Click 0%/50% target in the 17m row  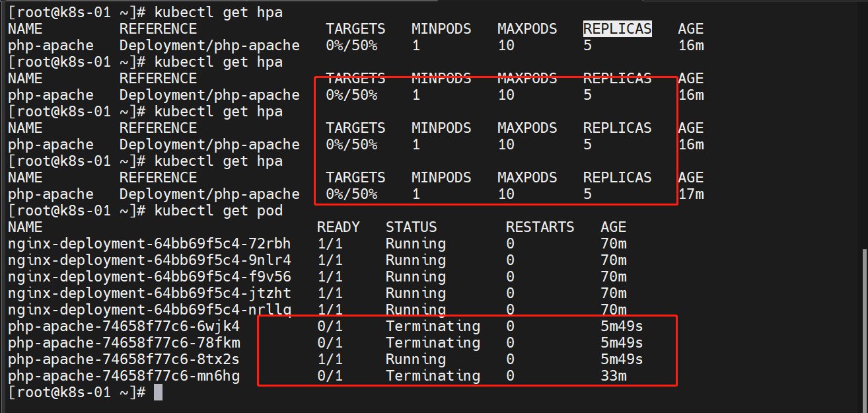352,194
